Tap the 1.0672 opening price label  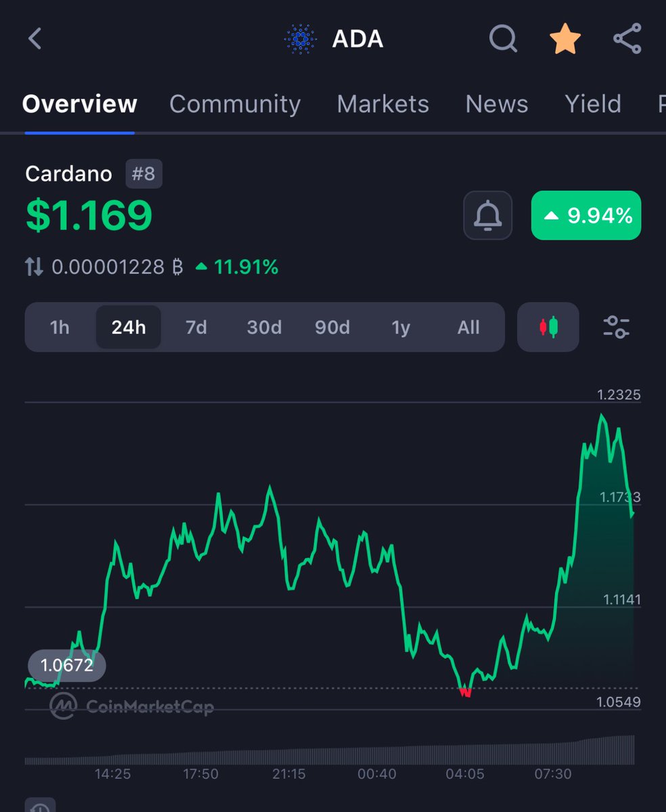click(x=66, y=665)
